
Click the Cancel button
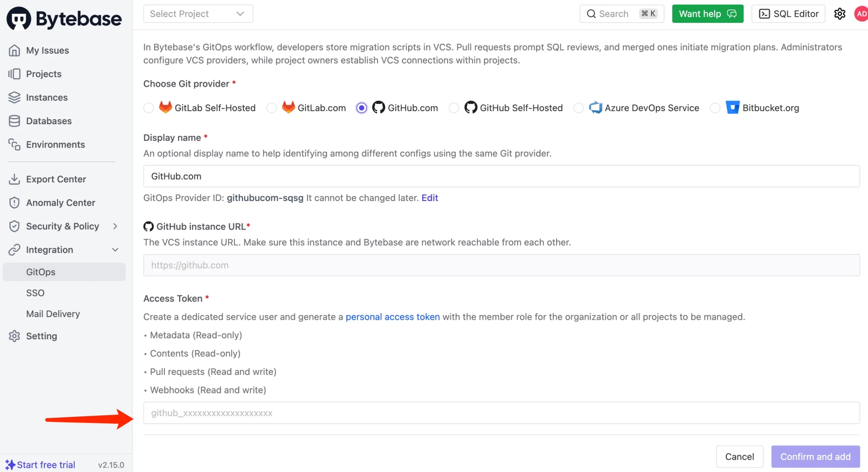pyautogui.click(x=740, y=457)
